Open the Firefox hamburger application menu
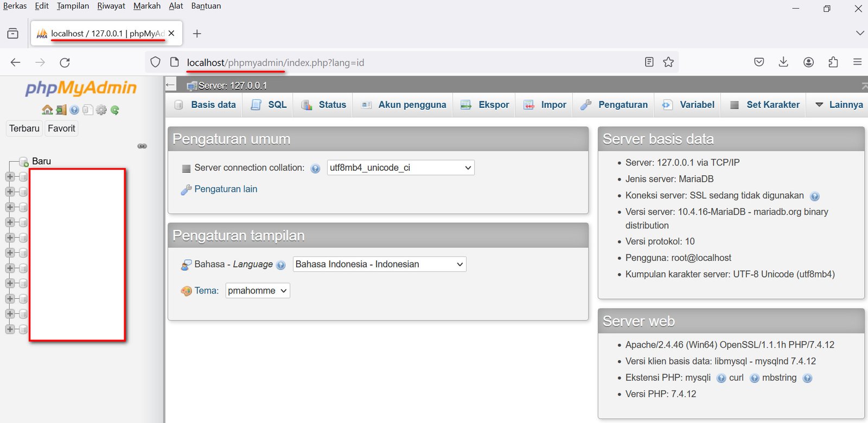The width and height of the screenshot is (868, 423). pyautogui.click(x=857, y=62)
